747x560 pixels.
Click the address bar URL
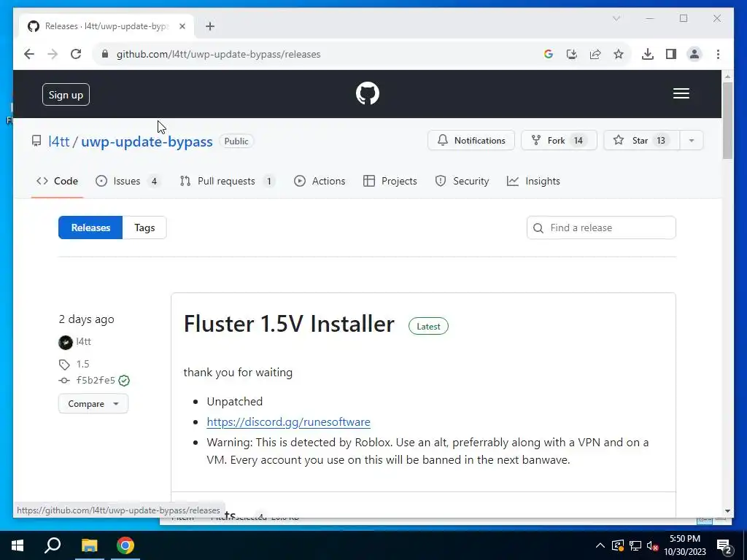pyautogui.click(x=218, y=54)
